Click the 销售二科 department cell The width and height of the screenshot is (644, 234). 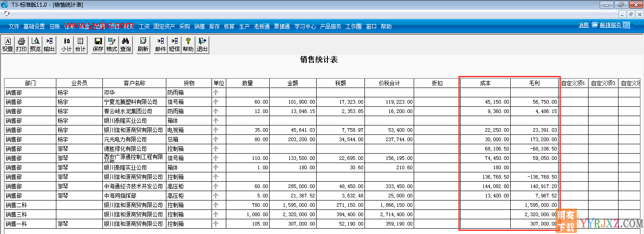pos(30,205)
